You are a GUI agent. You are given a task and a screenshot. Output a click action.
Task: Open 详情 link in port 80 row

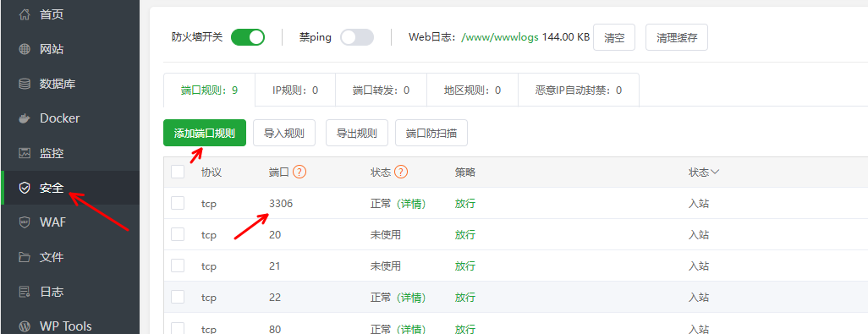point(411,329)
